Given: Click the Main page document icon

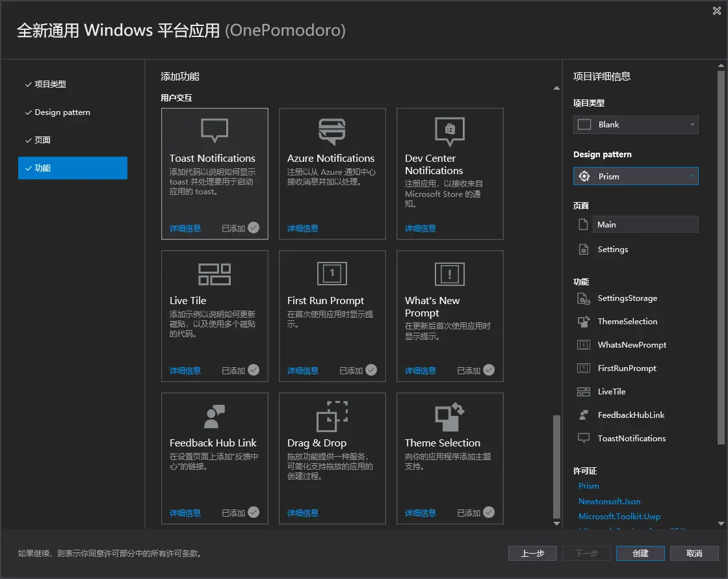Looking at the screenshot, I should (x=583, y=224).
